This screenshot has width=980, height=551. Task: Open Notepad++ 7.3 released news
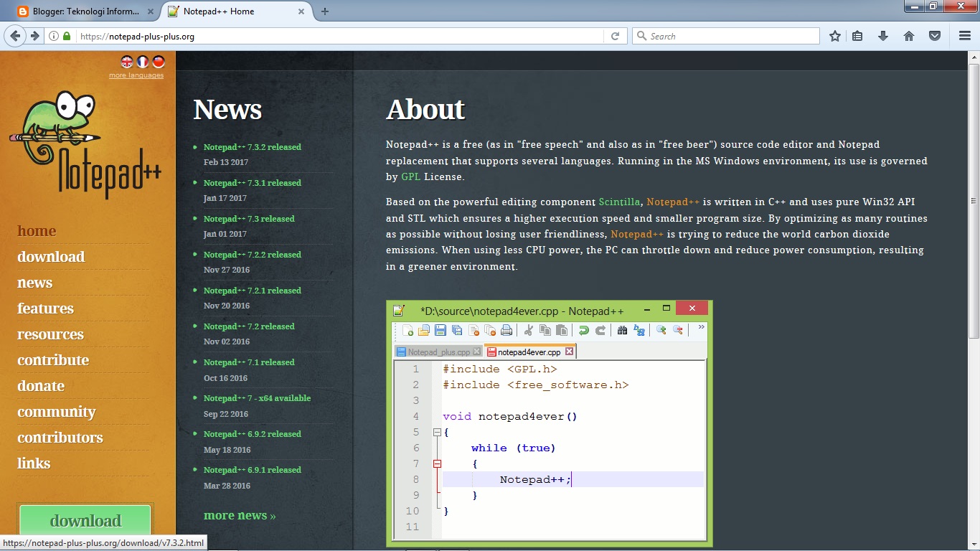pyautogui.click(x=249, y=219)
